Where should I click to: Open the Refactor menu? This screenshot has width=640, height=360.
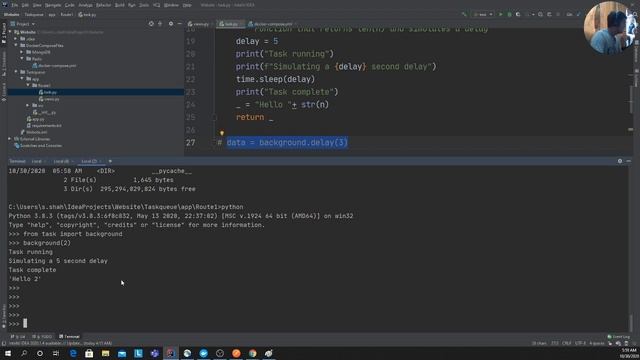[x=103, y=5]
